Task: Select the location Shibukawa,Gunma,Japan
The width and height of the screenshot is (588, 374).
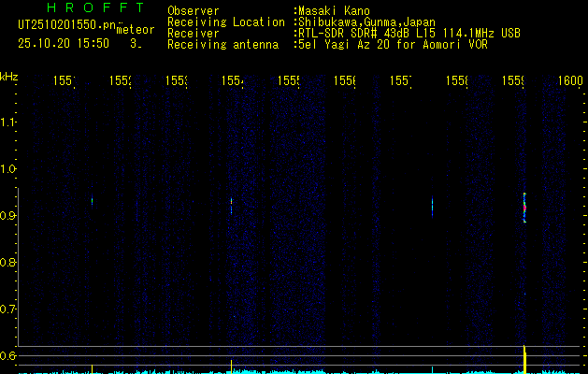Action: [x=366, y=22]
